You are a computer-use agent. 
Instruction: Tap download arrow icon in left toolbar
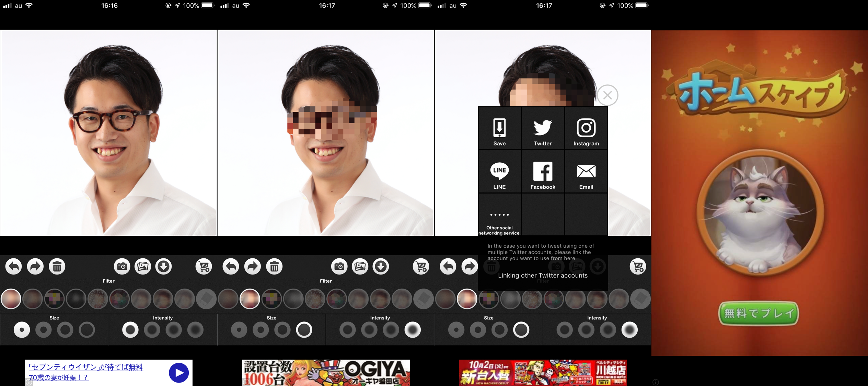click(x=164, y=267)
